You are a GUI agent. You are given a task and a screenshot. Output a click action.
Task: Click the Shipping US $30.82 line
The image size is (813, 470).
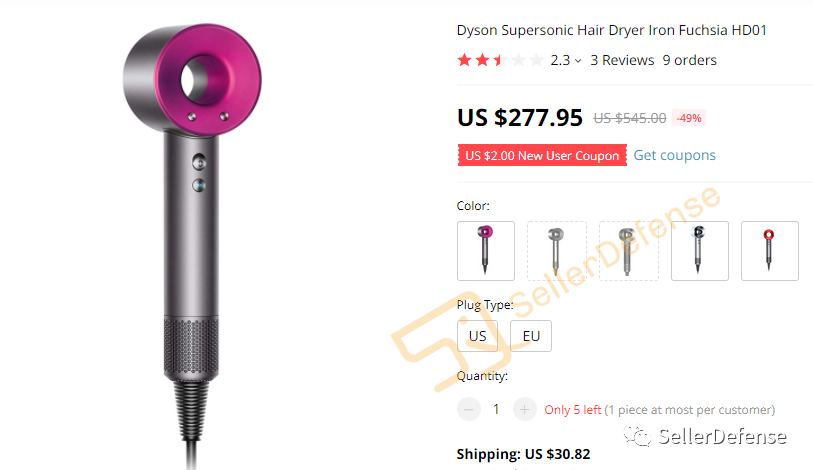click(523, 454)
